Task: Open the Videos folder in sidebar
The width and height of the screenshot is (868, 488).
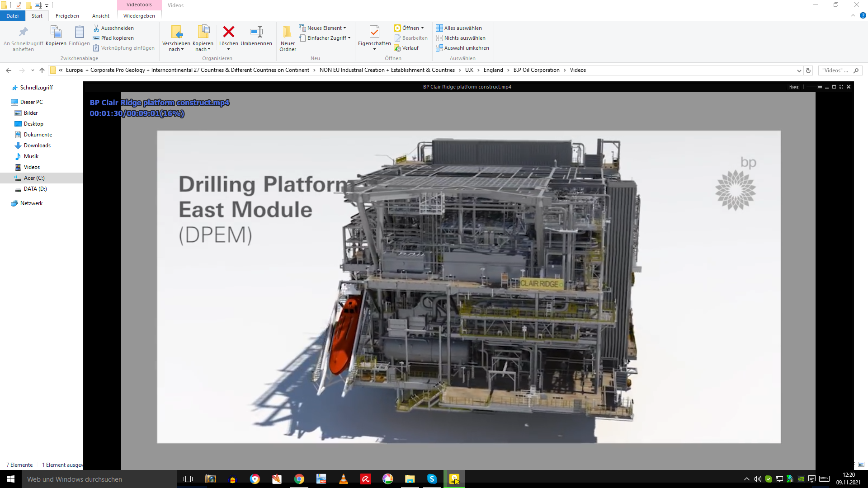Action: tap(32, 167)
